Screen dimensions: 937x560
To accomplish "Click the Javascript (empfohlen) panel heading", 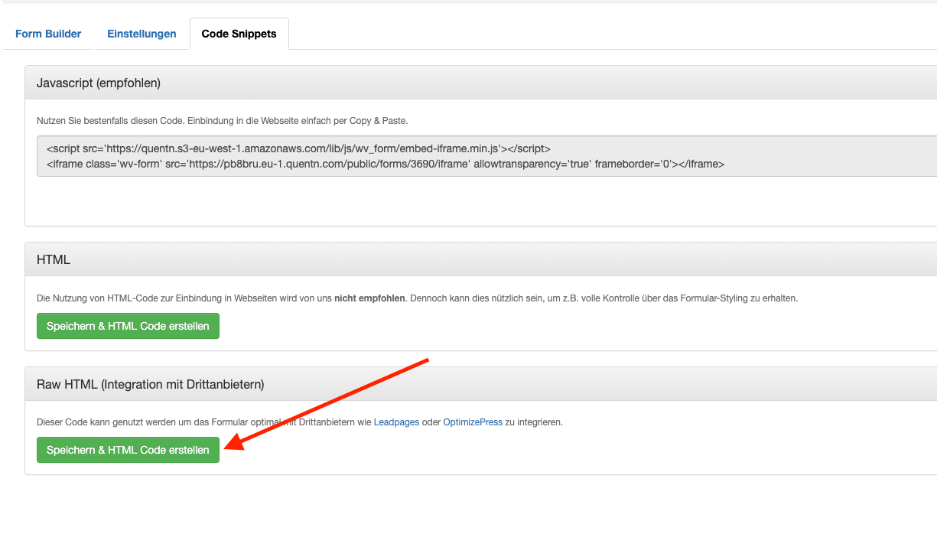I will tap(99, 83).
